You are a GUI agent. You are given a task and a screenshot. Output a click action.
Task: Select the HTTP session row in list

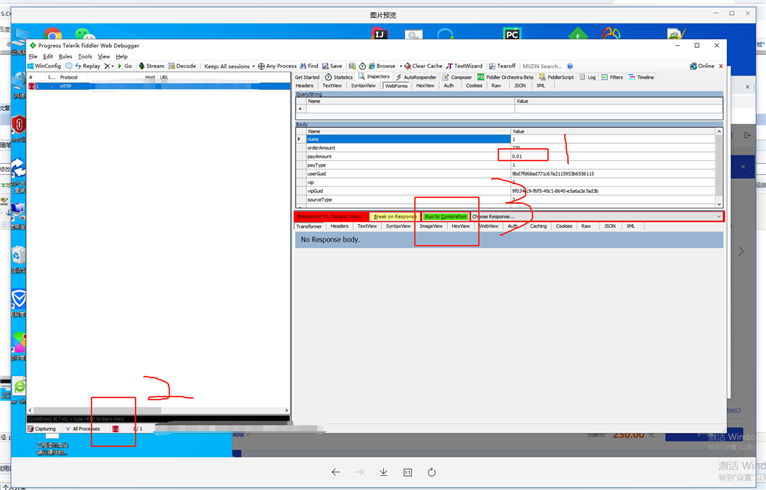158,86
